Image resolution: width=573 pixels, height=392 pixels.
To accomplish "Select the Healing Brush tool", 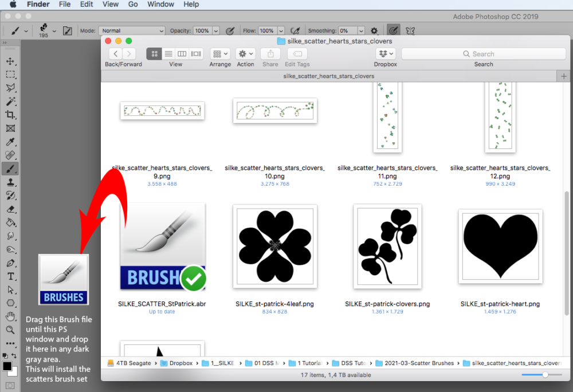I will pyautogui.click(x=10, y=155).
